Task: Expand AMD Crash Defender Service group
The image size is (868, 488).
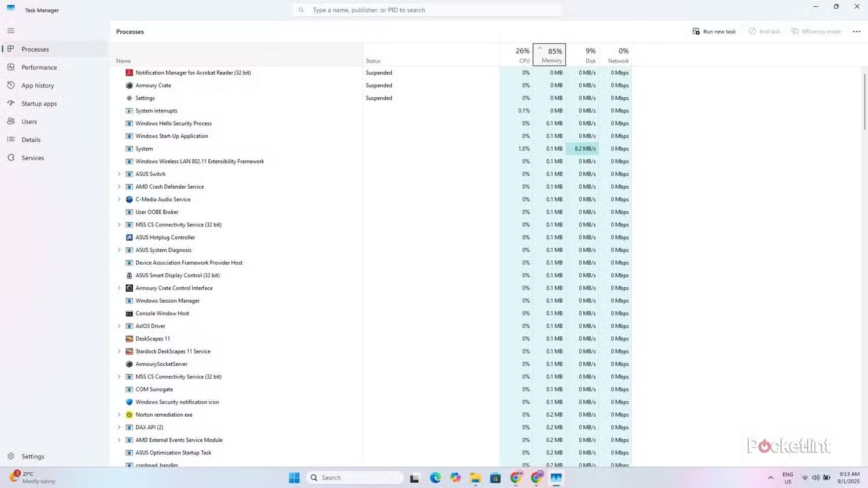Action: click(119, 187)
